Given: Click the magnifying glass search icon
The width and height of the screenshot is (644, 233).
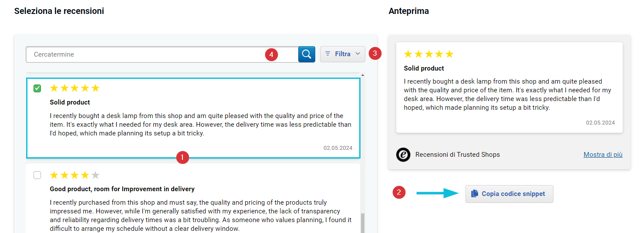Looking at the screenshot, I should coord(307,54).
